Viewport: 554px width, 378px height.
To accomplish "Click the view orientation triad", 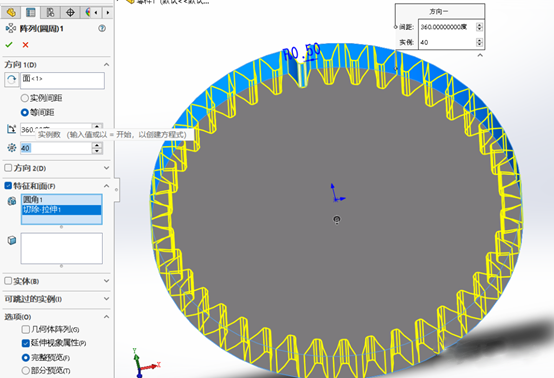I will 145,364.
